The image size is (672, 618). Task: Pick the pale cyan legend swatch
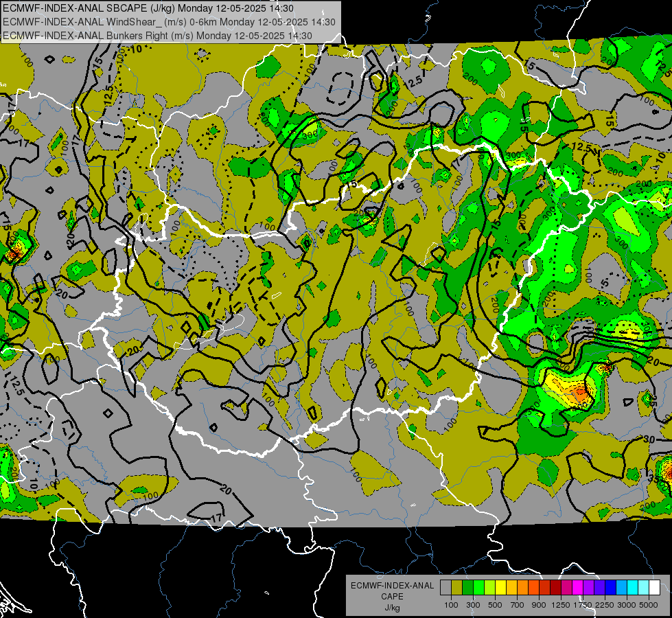tap(644, 587)
